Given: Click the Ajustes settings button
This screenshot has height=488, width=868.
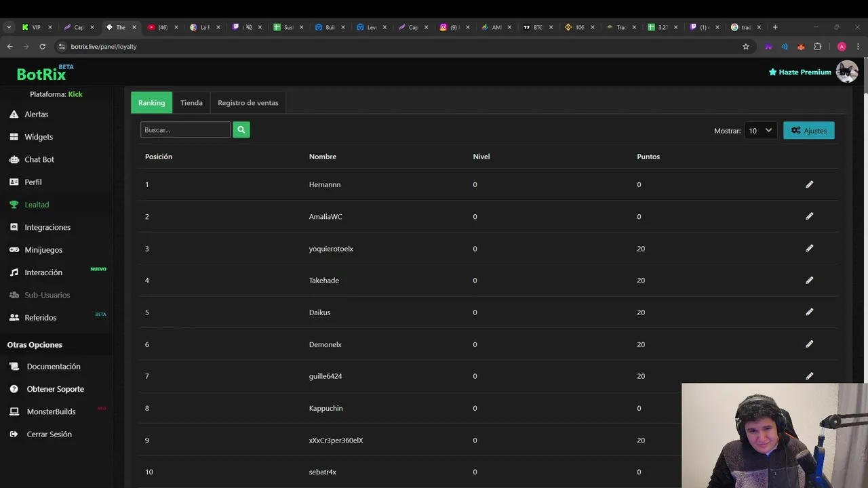Looking at the screenshot, I should tap(809, 130).
